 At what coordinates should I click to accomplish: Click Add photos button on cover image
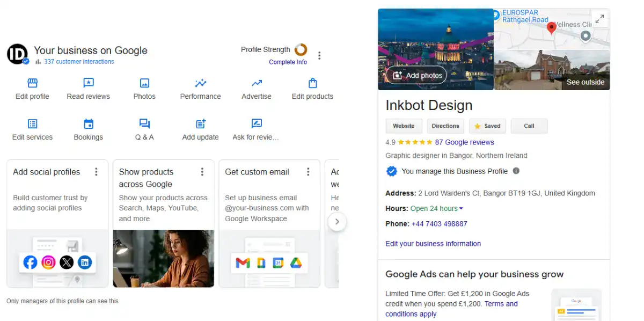pyautogui.click(x=416, y=76)
